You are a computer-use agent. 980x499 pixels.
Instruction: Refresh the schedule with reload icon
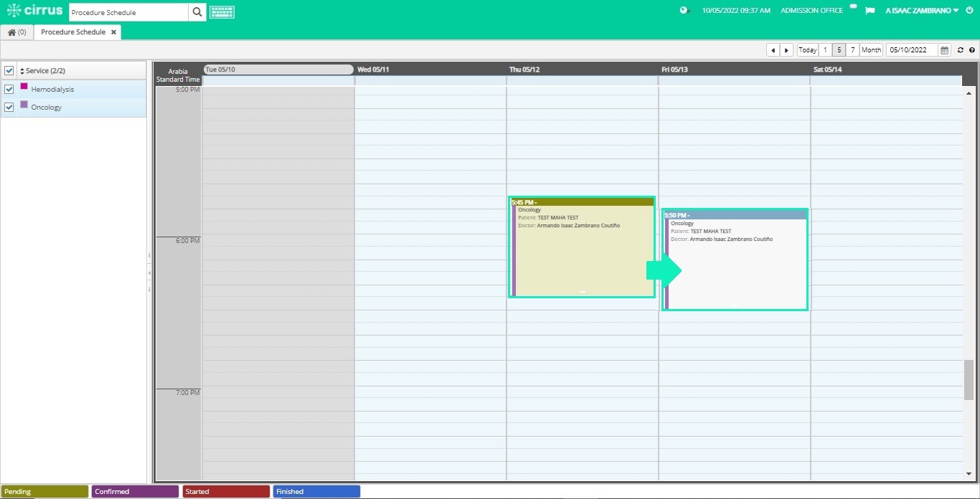(961, 50)
